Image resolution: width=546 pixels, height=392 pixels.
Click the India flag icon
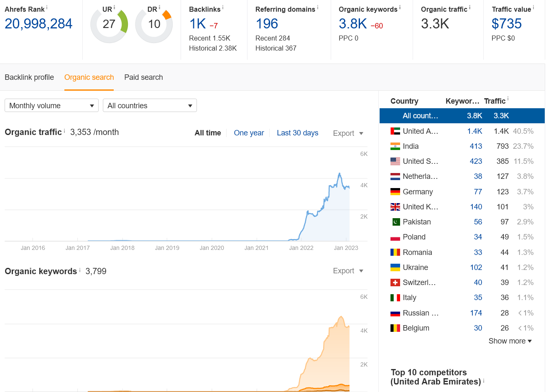tap(395, 146)
